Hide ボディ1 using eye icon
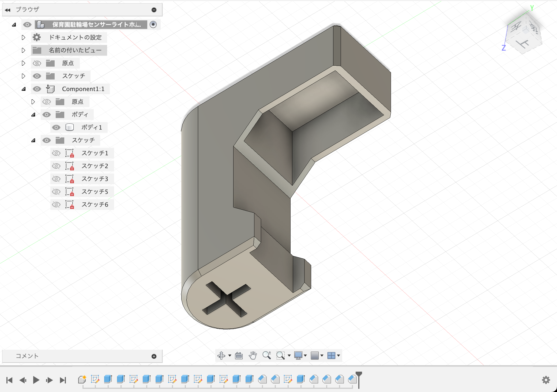The image size is (557, 392). coord(56,127)
